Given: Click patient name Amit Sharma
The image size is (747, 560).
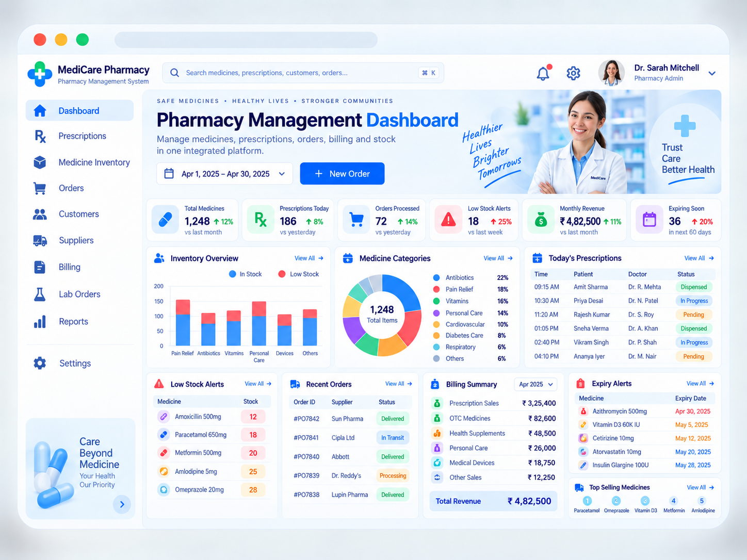Looking at the screenshot, I should (x=591, y=287).
